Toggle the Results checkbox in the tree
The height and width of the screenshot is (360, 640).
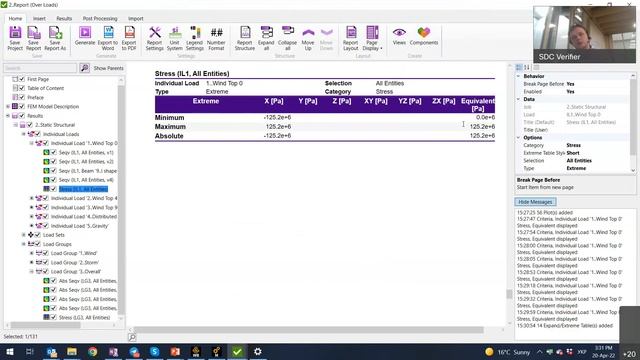[x=22, y=116]
